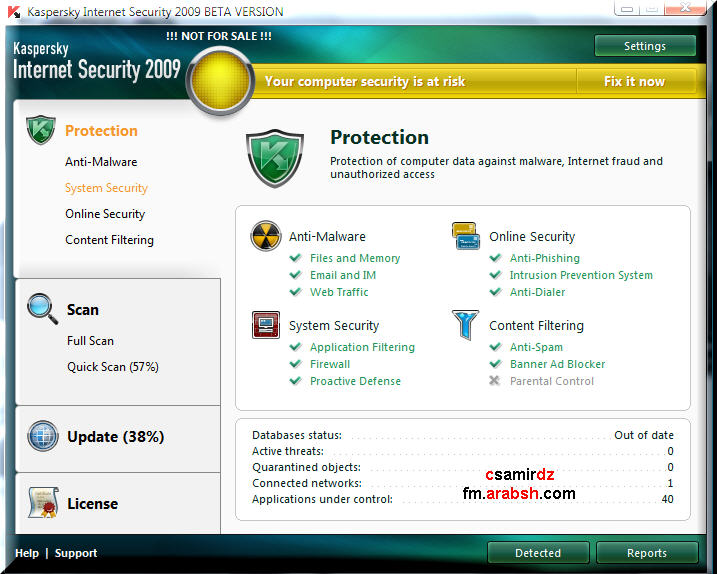Click the License certificate icon
This screenshot has width=717, height=574.
[43, 502]
